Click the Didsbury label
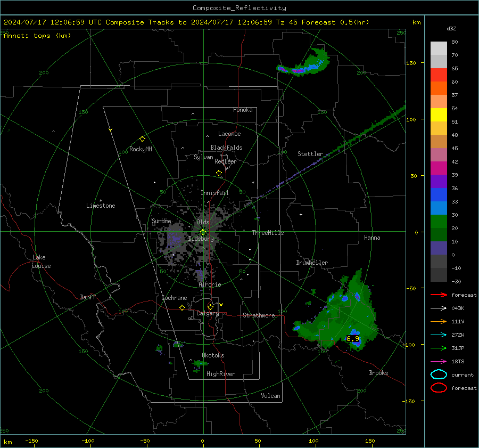The image size is (479, 448). coord(201,239)
